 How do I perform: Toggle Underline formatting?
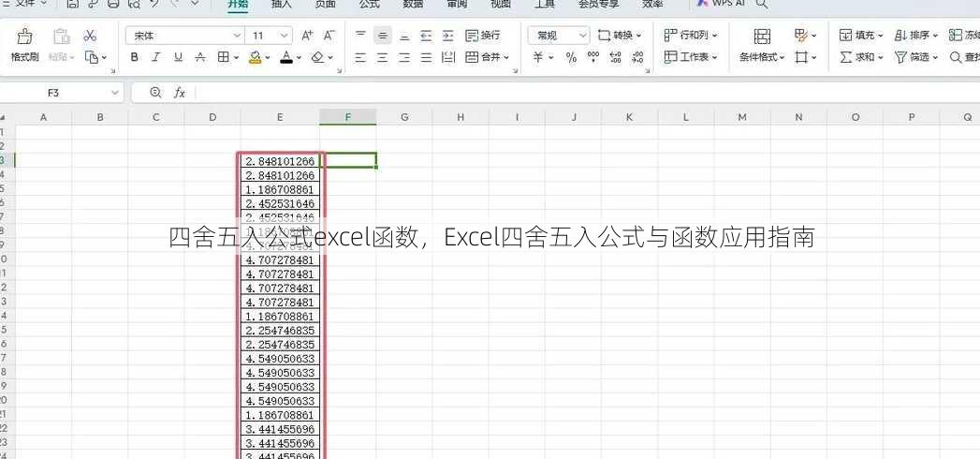178,57
